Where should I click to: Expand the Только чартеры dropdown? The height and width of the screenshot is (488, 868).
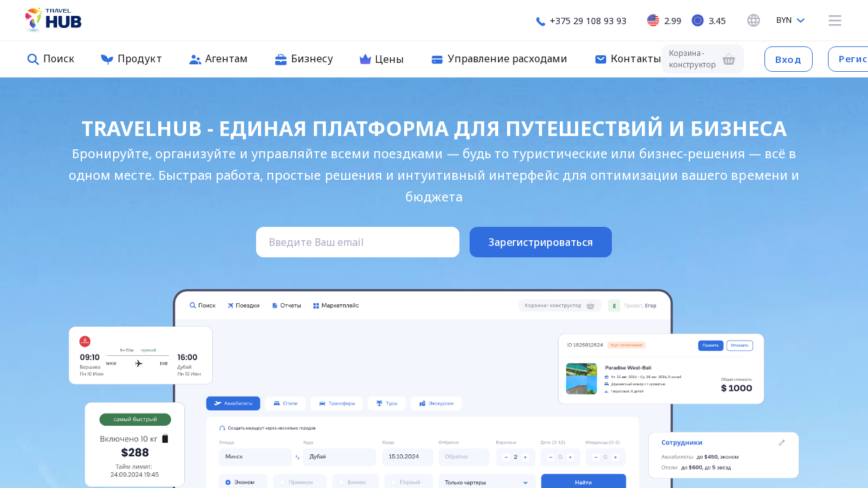(x=487, y=482)
